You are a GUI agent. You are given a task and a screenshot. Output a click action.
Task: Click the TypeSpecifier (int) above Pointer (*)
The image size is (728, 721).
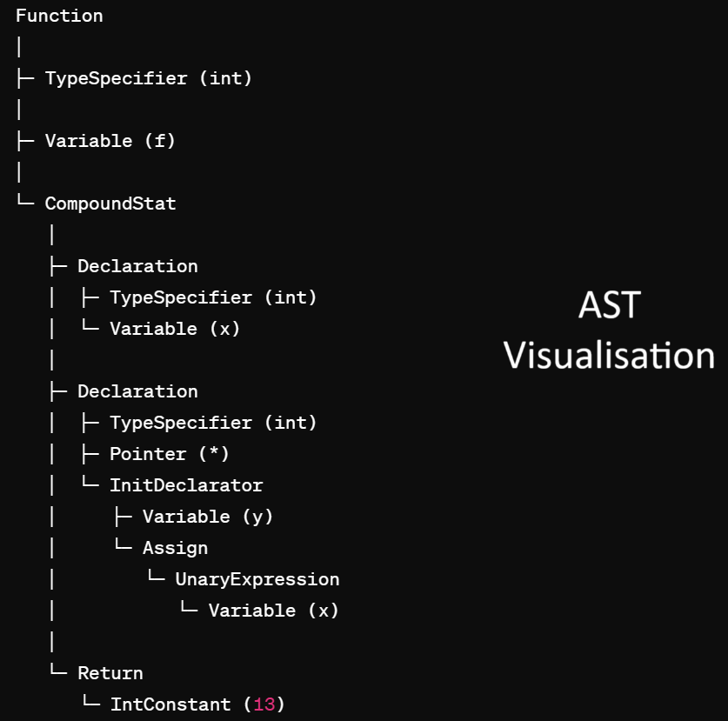[x=213, y=423]
